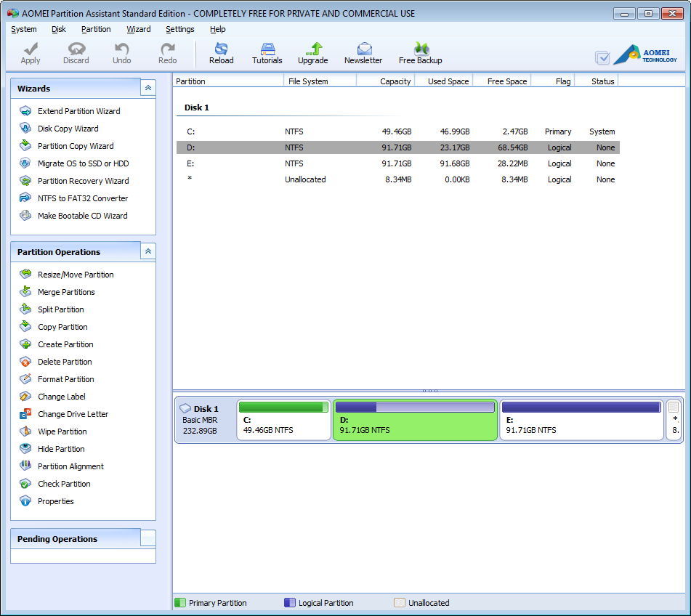Open the Disk Copy Wizard
This screenshot has width=691, height=616.
pos(68,129)
